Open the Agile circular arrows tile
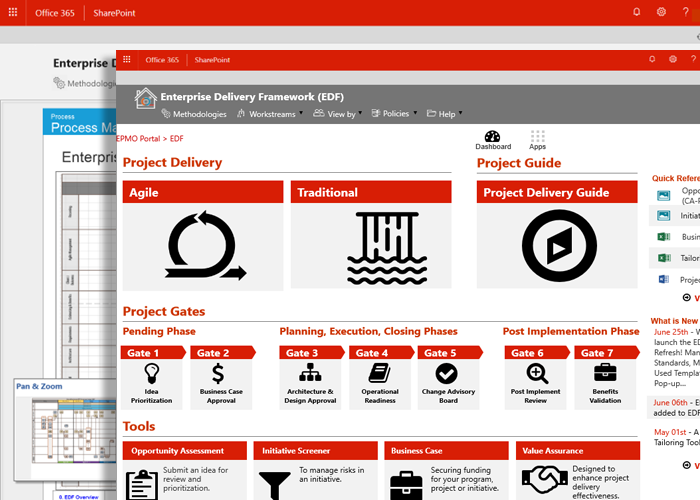This screenshot has height=500, width=700. (x=200, y=244)
